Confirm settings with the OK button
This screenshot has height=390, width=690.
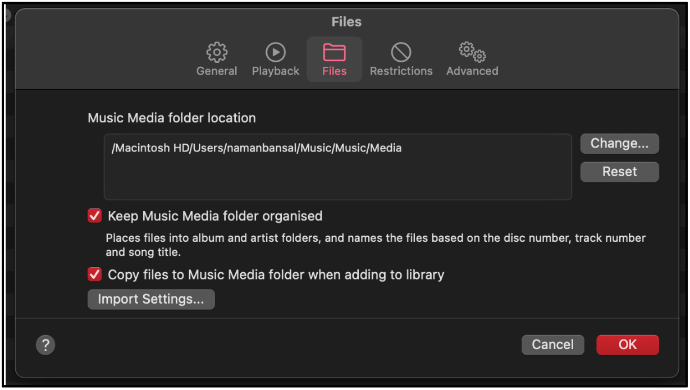point(628,345)
